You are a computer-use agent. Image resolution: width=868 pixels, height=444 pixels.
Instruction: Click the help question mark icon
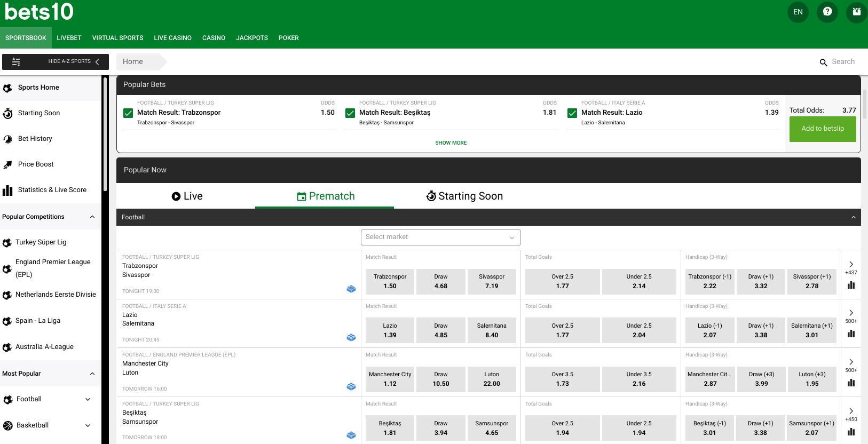click(x=827, y=12)
